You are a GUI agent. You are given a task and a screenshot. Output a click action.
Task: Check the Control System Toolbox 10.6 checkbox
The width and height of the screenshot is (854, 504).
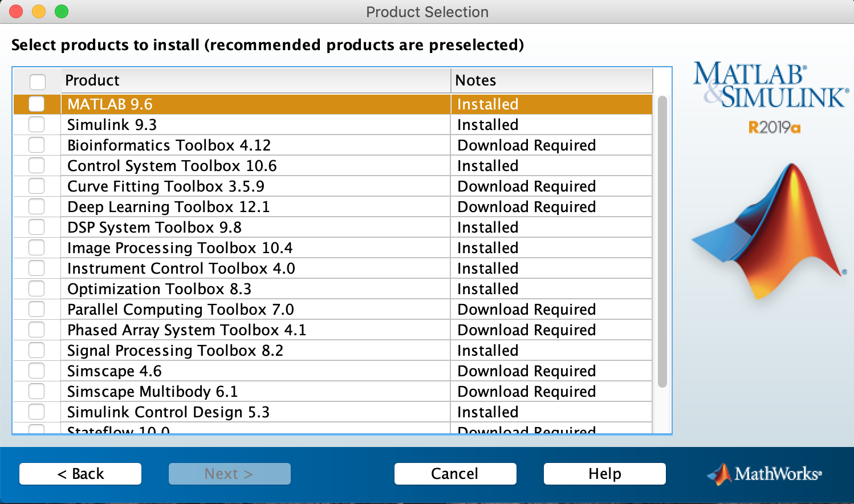36,165
